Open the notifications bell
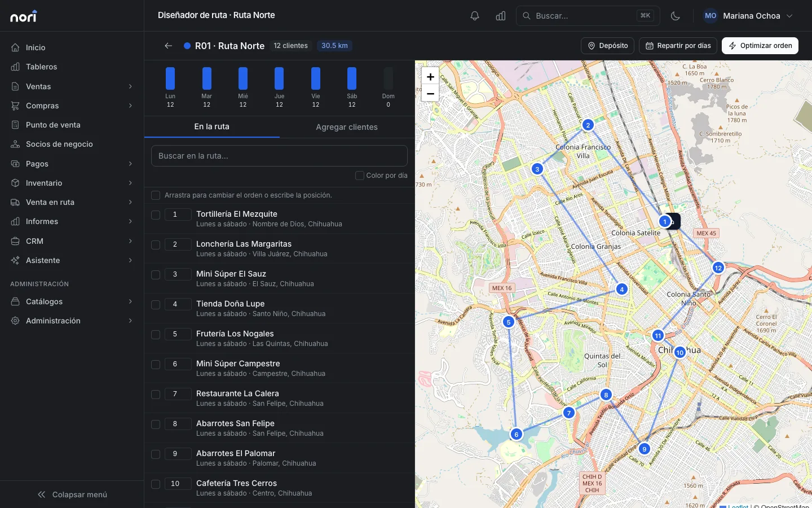The image size is (812, 508). [475, 16]
